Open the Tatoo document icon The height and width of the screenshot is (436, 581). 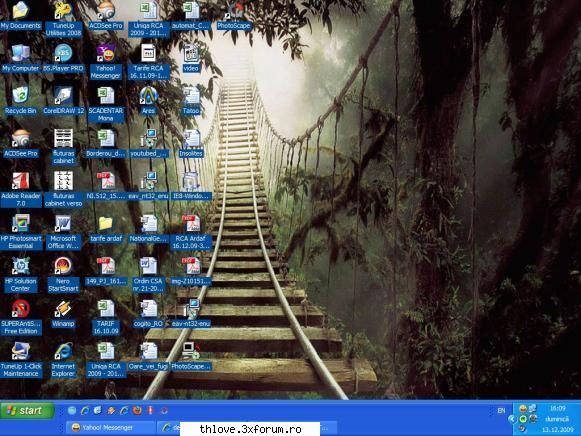(191, 100)
